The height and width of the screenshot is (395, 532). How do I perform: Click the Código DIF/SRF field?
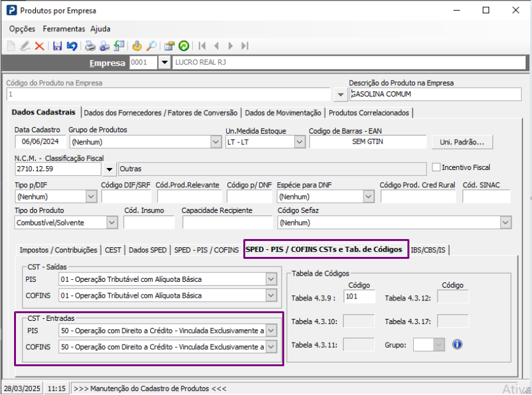(x=126, y=197)
